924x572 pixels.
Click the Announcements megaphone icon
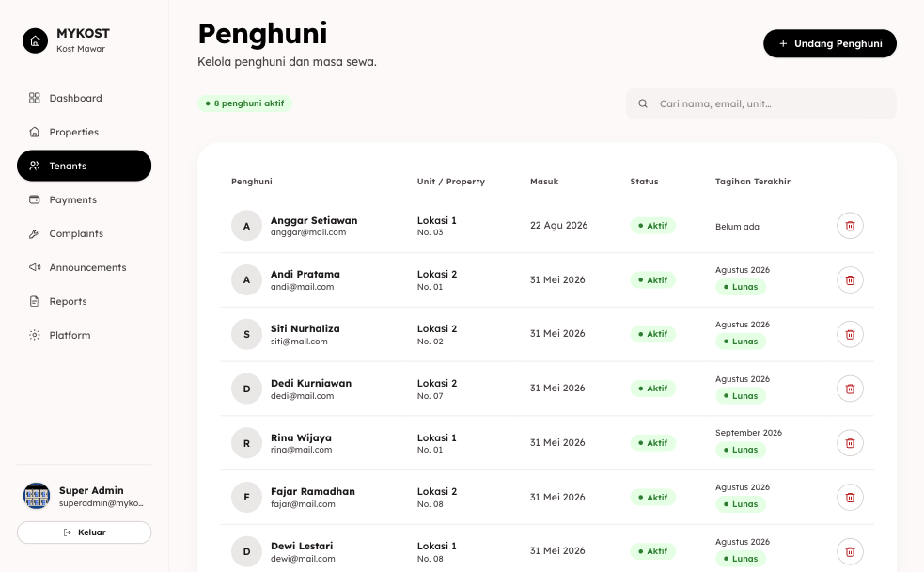pos(35,268)
